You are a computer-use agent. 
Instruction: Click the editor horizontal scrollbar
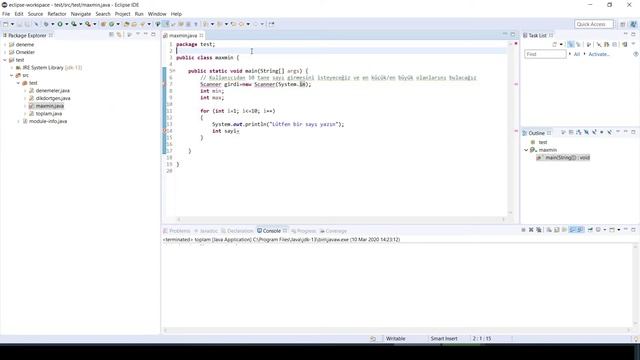click(341, 219)
